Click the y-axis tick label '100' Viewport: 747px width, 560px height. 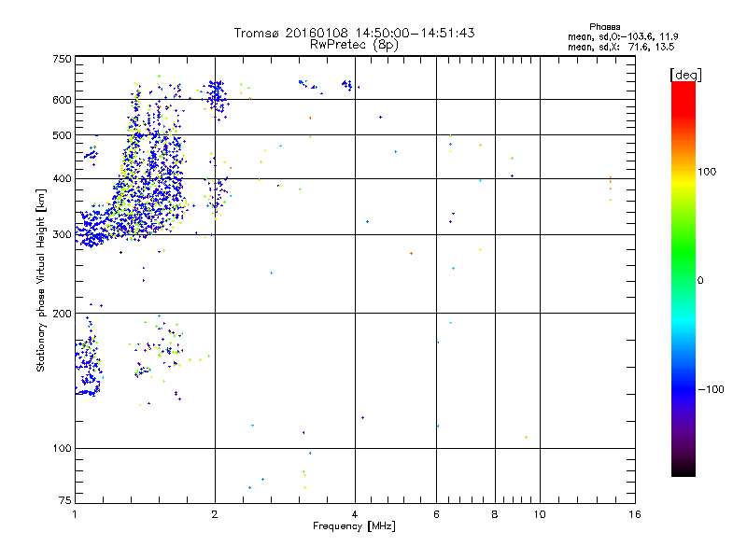tap(62, 449)
